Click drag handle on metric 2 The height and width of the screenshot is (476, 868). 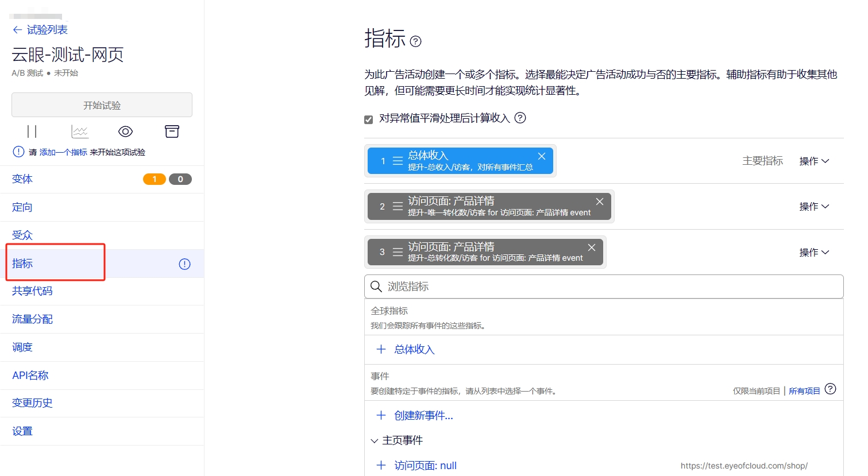click(x=398, y=206)
